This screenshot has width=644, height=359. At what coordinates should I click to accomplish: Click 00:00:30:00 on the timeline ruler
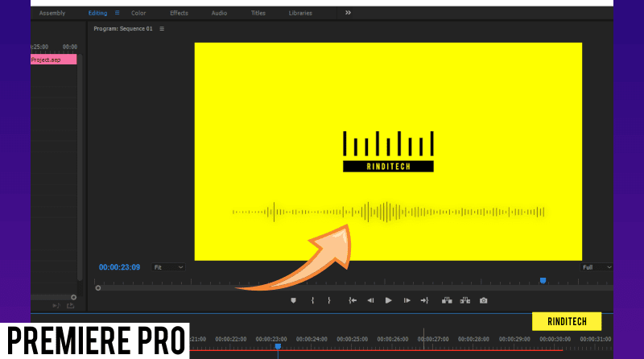(555, 340)
